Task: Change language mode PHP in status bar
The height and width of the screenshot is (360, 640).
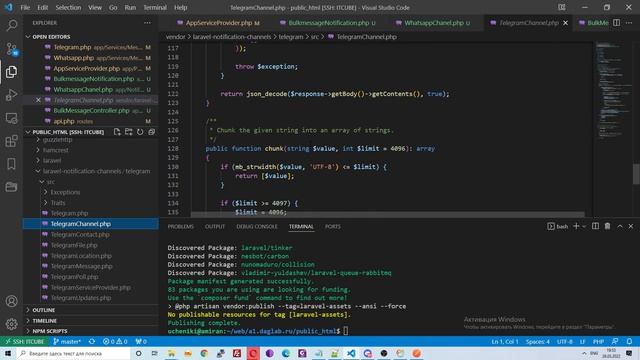Action: 598,341
